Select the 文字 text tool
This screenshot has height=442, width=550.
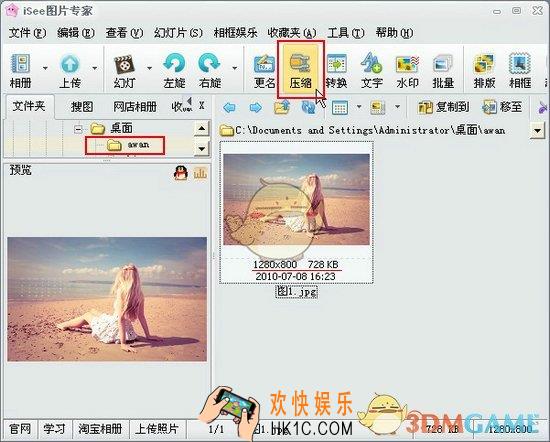[371, 70]
